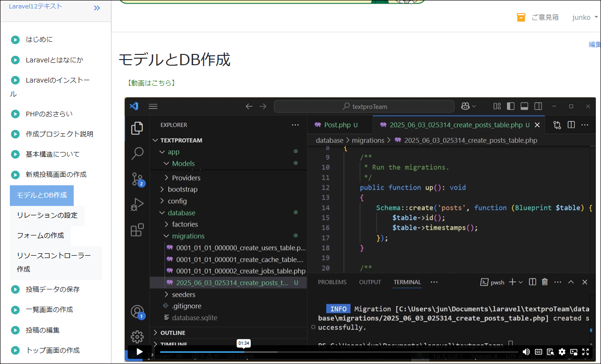Click the Kill Terminal trash icon

545,282
